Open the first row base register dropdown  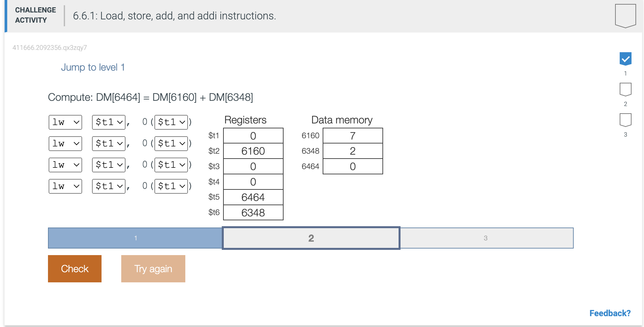pyautogui.click(x=171, y=122)
